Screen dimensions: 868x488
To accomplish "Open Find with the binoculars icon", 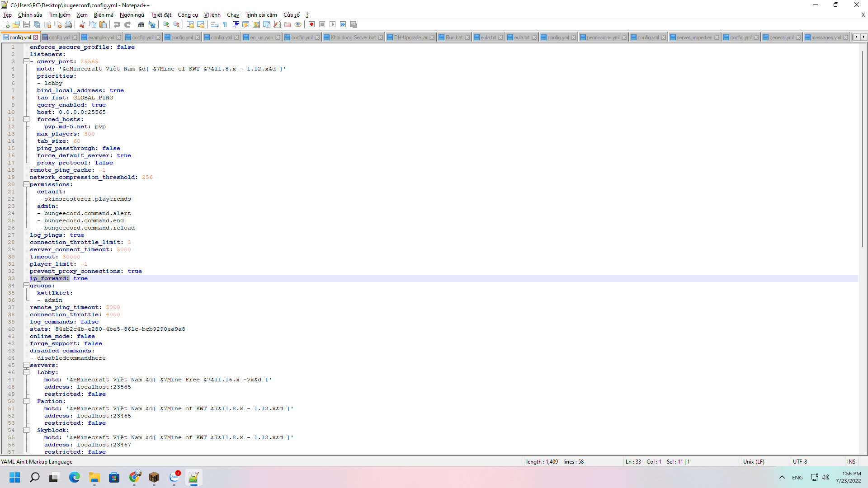I will [142, 24].
